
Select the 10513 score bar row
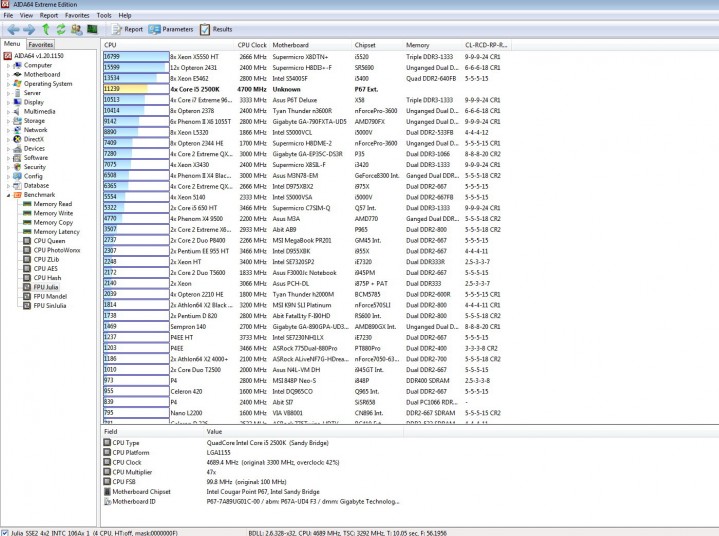point(136,100)
